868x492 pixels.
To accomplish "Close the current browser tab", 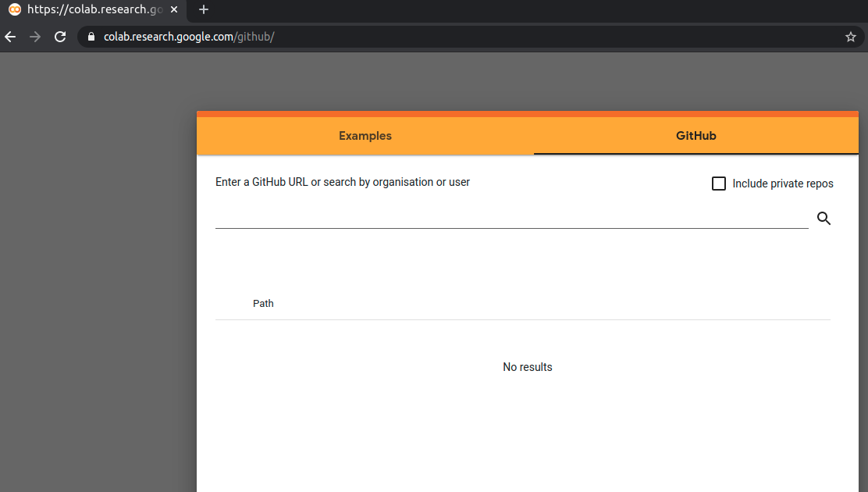I will click(175, 9).
